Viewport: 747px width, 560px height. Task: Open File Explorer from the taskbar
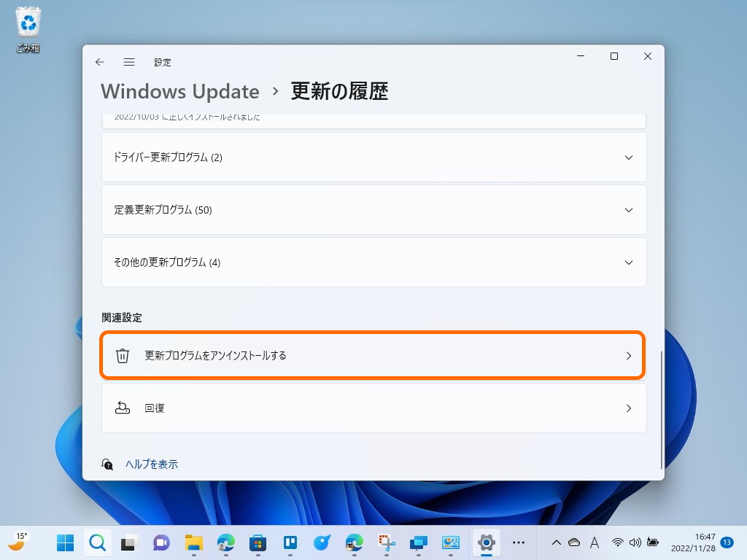[192, 542]
